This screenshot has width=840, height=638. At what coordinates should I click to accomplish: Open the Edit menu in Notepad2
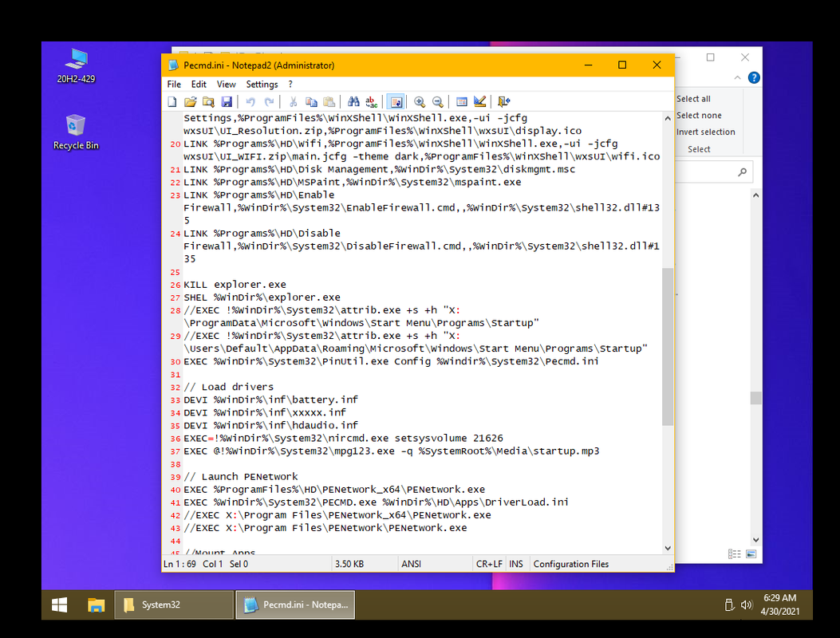coord(199,84)
